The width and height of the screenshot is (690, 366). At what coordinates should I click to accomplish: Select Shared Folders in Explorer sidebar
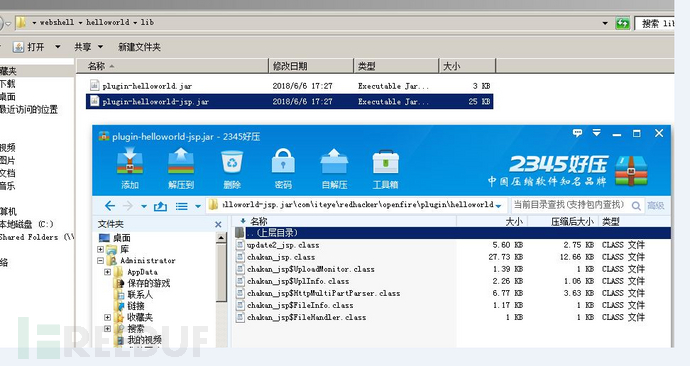pyautogui.click(x=36, y=237)
